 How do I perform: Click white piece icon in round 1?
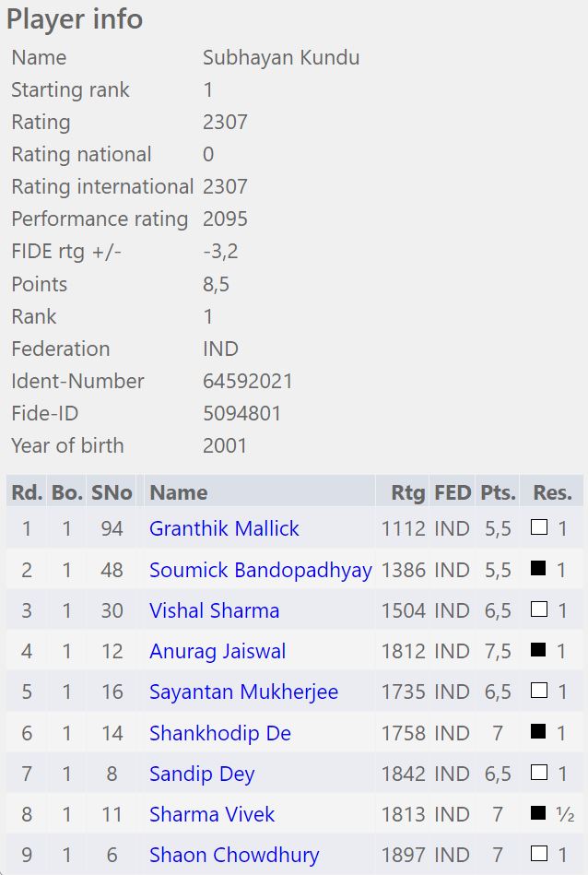coord(539,528)
